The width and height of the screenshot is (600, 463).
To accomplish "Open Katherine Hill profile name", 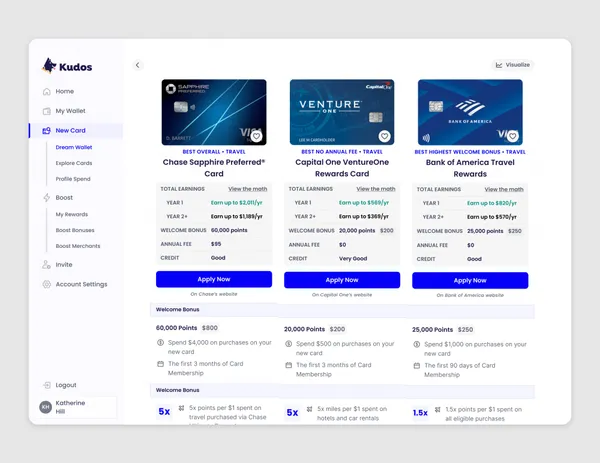I will coord(70,407).
